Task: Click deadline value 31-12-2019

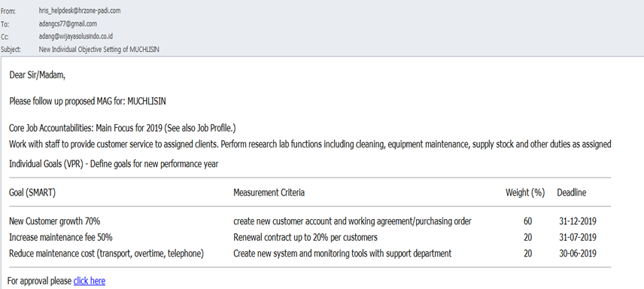Action: pyautogui.click(x=578, y=221)
